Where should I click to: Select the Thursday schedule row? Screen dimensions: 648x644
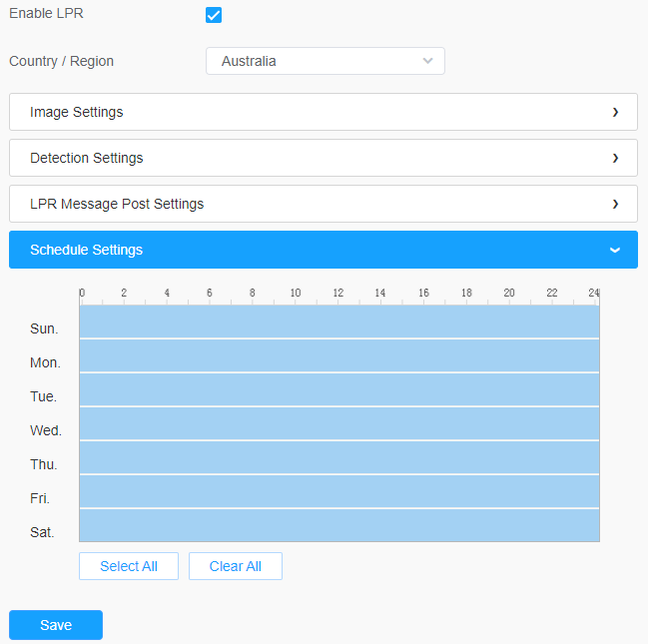[339, 457]
